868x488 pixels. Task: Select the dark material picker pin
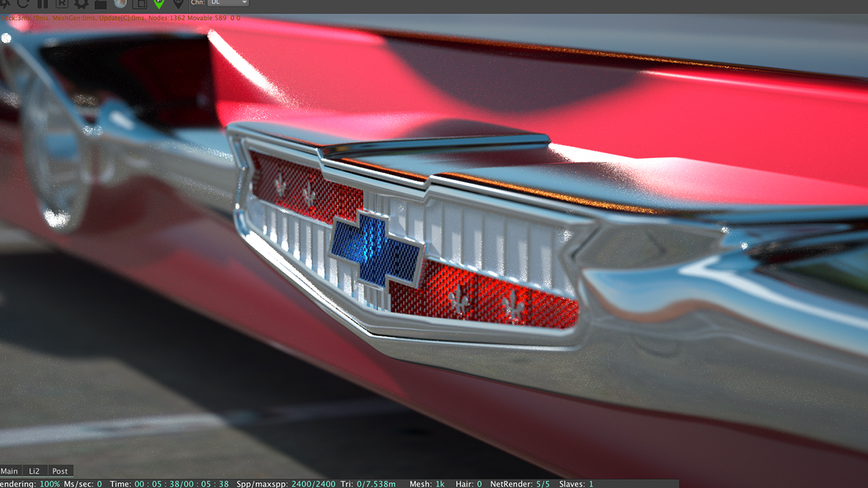[178, 3]
